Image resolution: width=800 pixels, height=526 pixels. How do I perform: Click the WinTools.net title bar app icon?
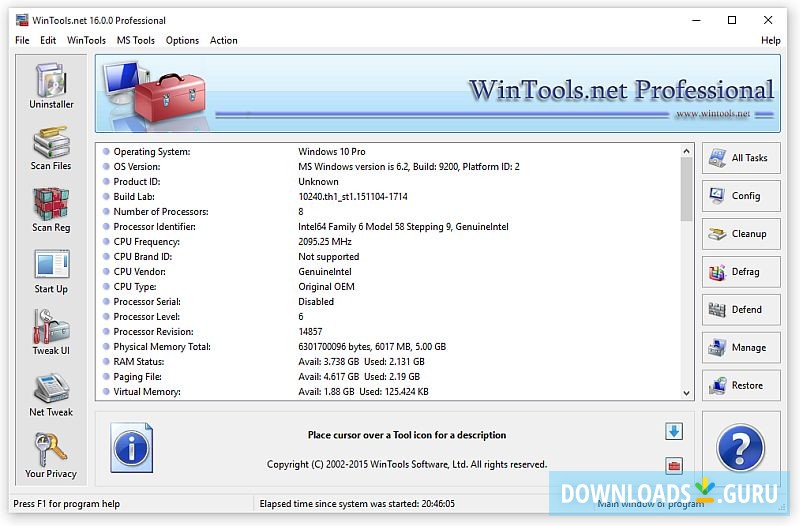(22, 20)
